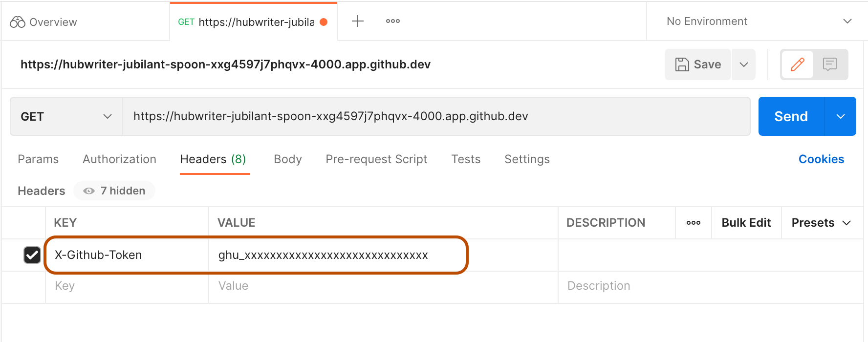The image size is (868, 342).
Task: Open the Send button's dropdown arrow
Action: [841, 116]
